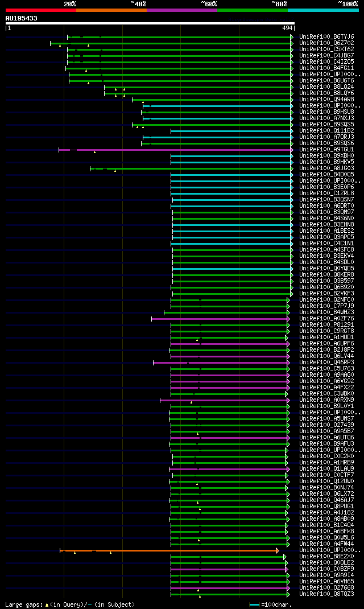Click the UniRef100_O27439 label

point(326,425)
